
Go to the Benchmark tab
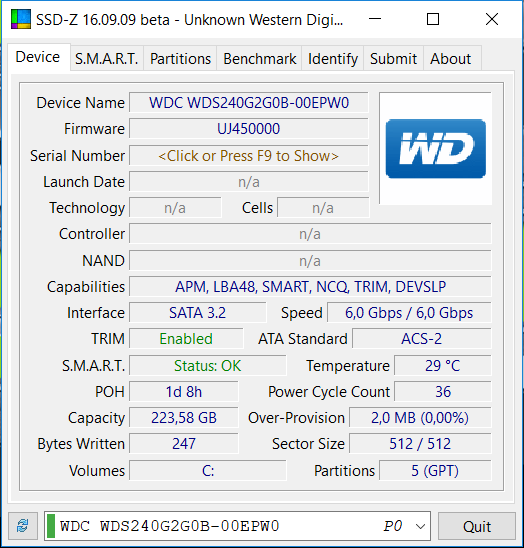click(x=260, y=59)
